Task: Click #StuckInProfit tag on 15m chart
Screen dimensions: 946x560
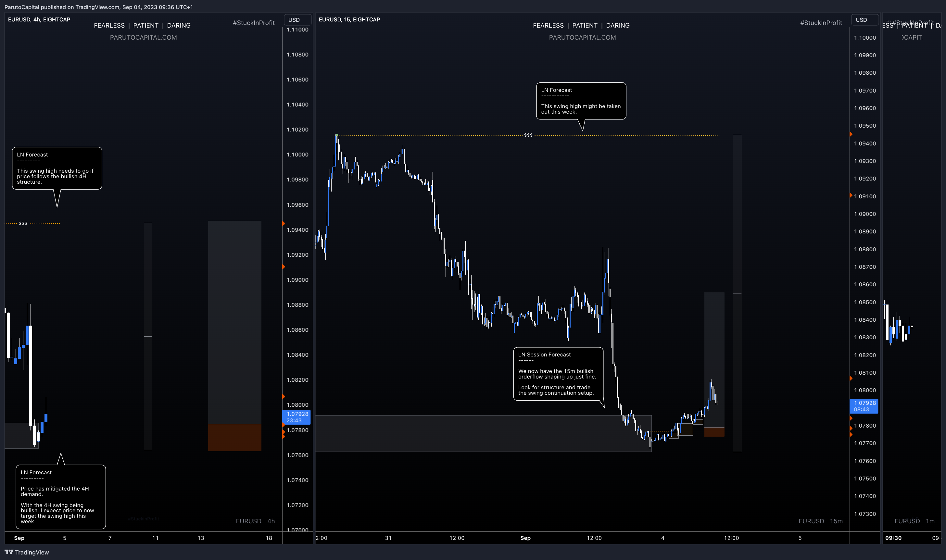Action: (x=821, y=23)
